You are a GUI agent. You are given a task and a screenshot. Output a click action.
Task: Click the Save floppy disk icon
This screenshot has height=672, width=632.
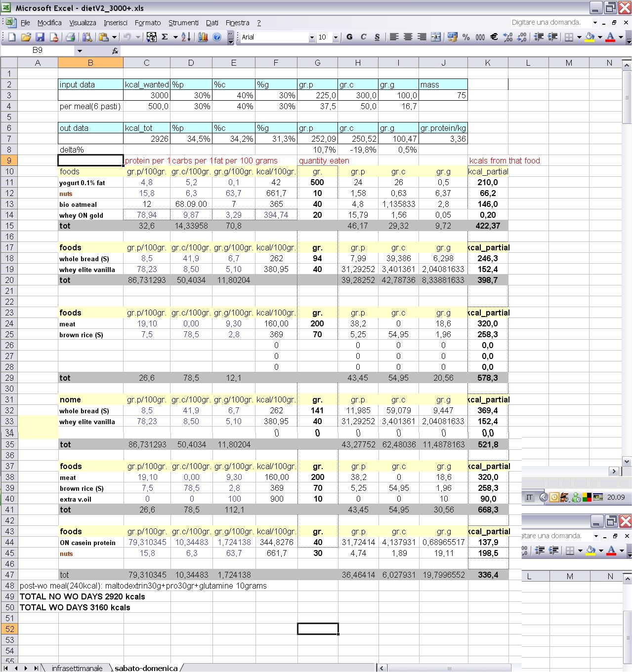[40, 37]
